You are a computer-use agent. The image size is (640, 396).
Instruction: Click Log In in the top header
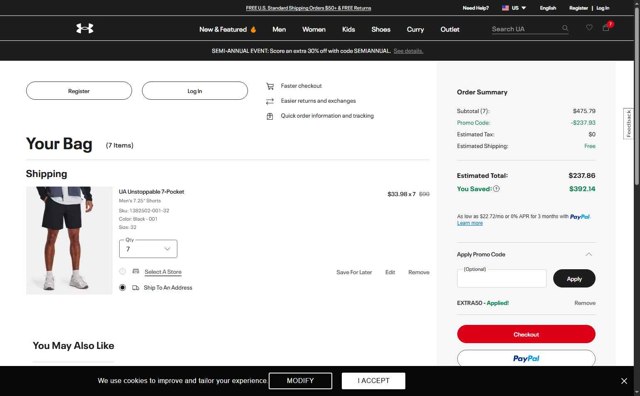click(602, 8)
